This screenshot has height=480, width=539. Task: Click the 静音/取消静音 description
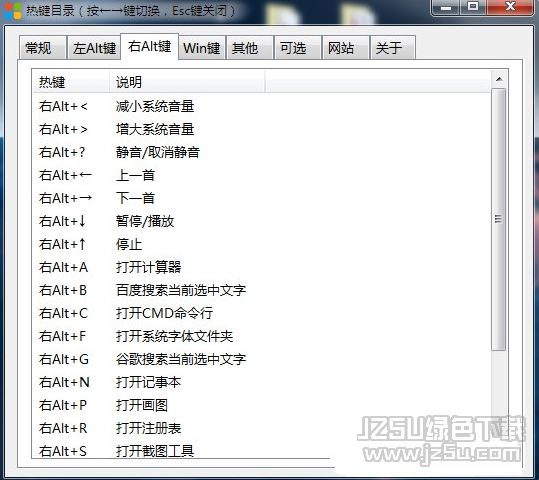tap(158, 152)
